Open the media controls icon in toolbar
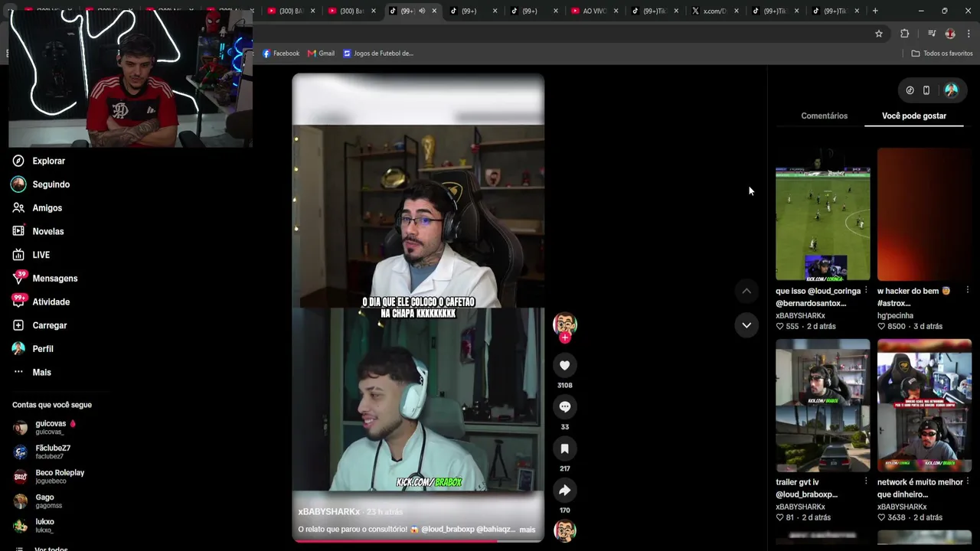This screenshot has width=980, height=551. tap(932, 34)
